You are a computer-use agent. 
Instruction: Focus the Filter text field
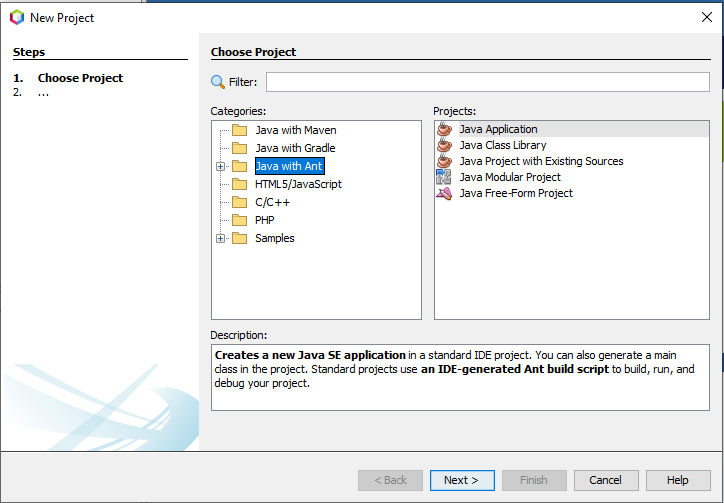(487, 82)
